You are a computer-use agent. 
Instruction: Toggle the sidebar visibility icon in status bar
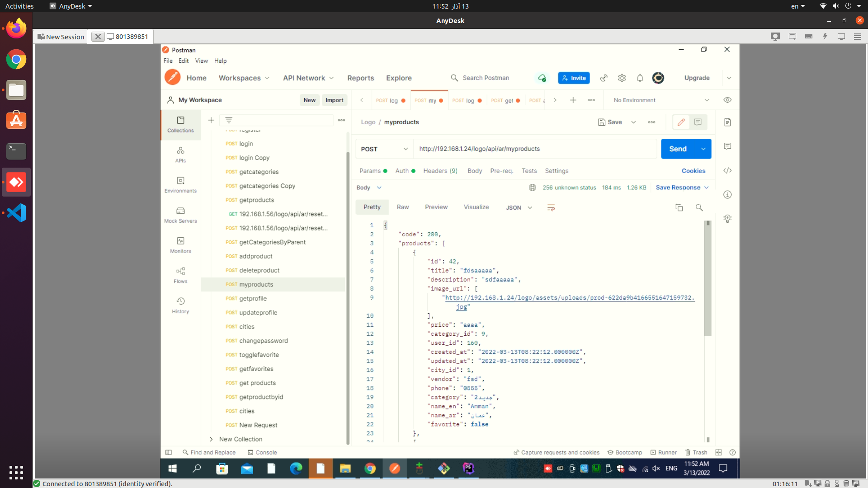click(169, 452)
